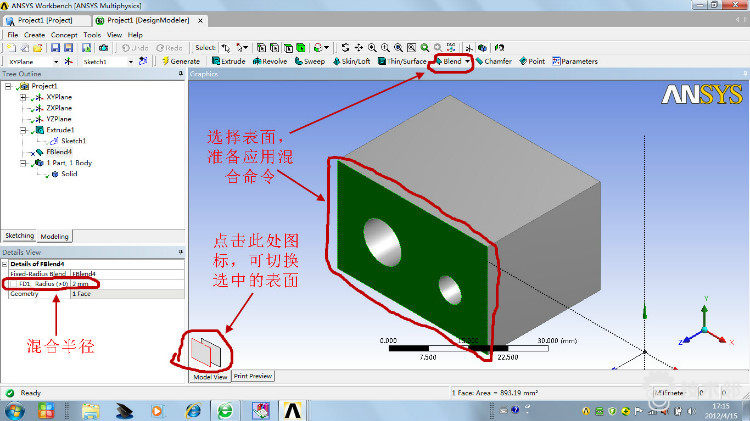750x421 pixels.
Task: Click the Redo button
Action: (x=169, y=48)
